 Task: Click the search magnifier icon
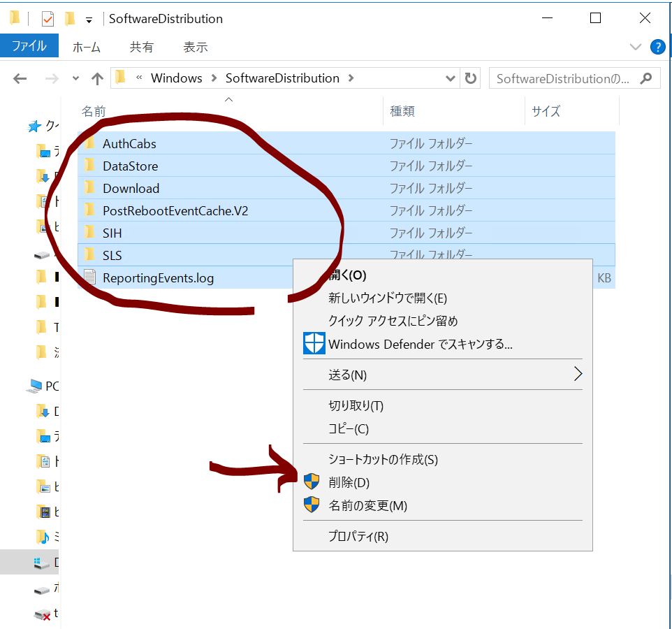click(647, 78)
